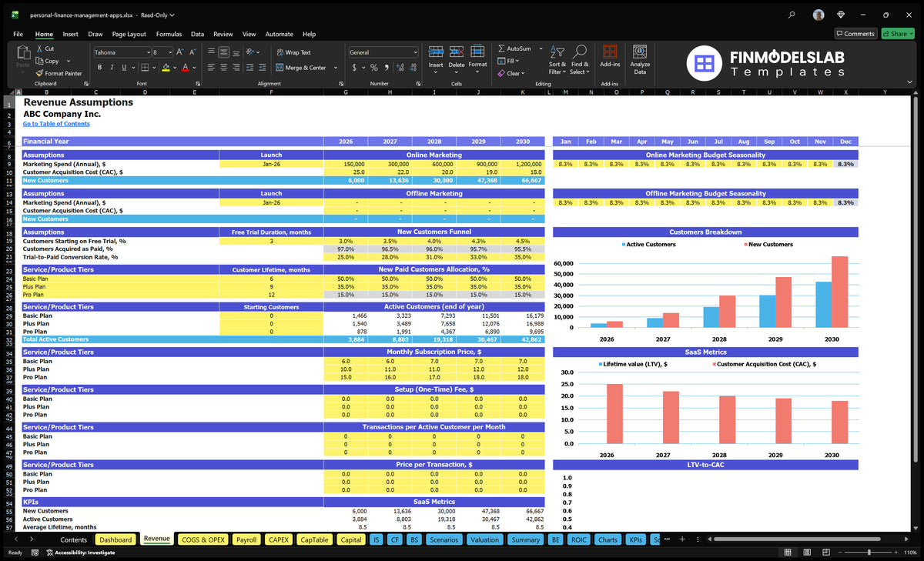The image size is (924, 561).
Task: Click the add new sheet plus button
Action: pos(682,539)
